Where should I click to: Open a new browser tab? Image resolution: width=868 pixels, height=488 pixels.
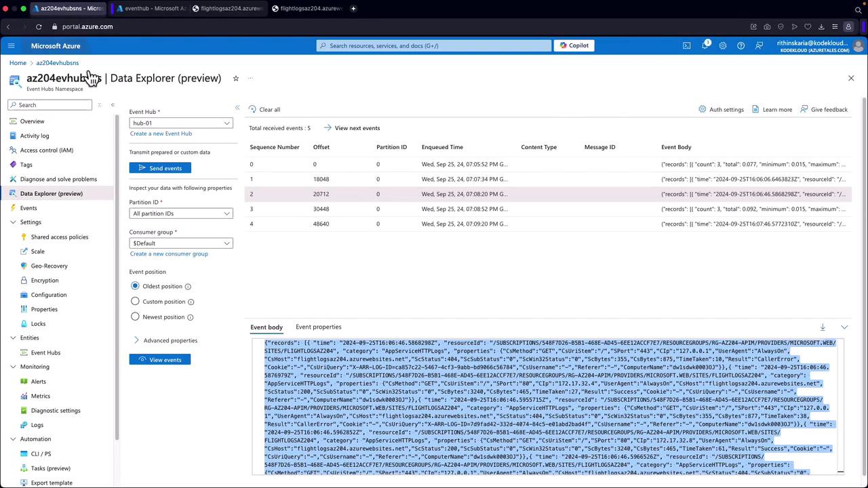(354, 8)
